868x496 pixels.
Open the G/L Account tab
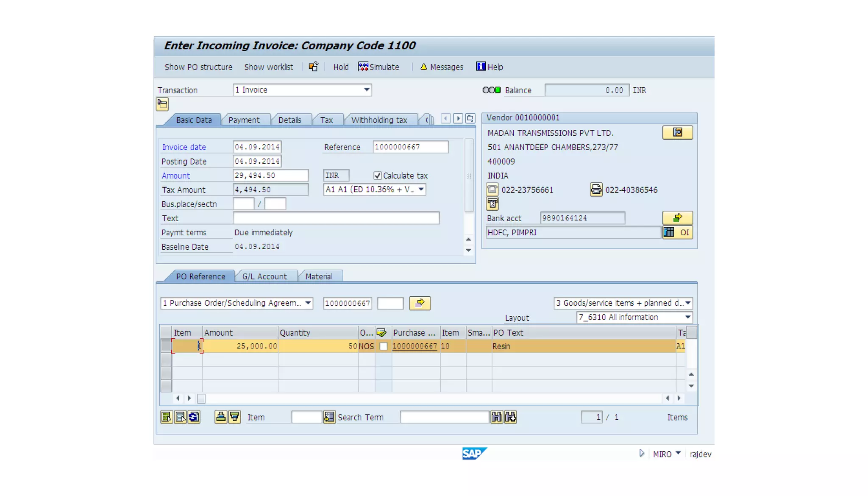(x=264, y=276)
